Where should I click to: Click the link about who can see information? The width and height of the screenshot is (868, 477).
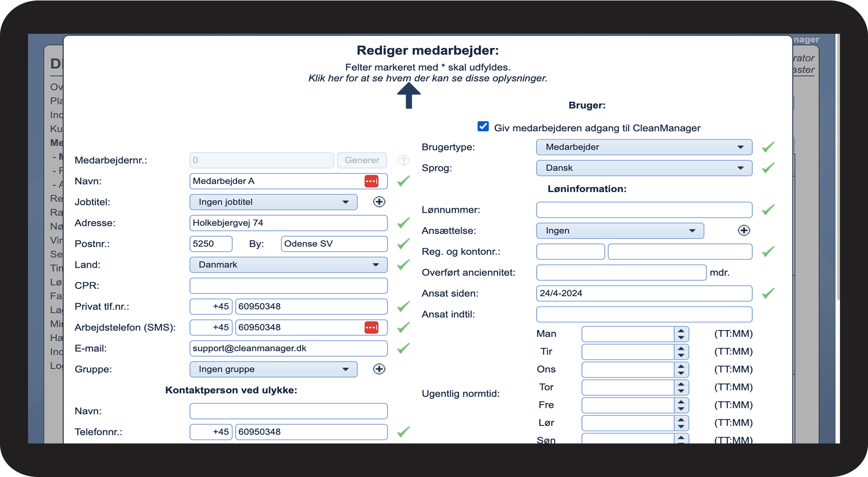point(427,79)
